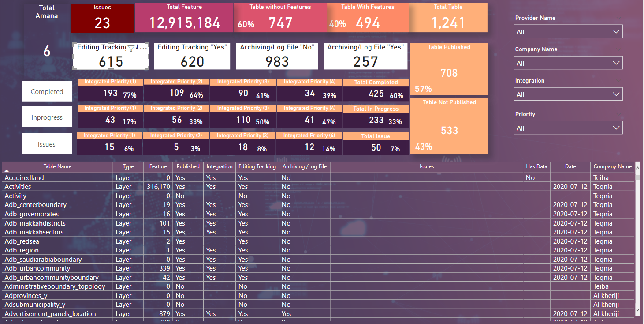Select the Table Published card
The image size is (644, 324).
(x=449, y=69)
